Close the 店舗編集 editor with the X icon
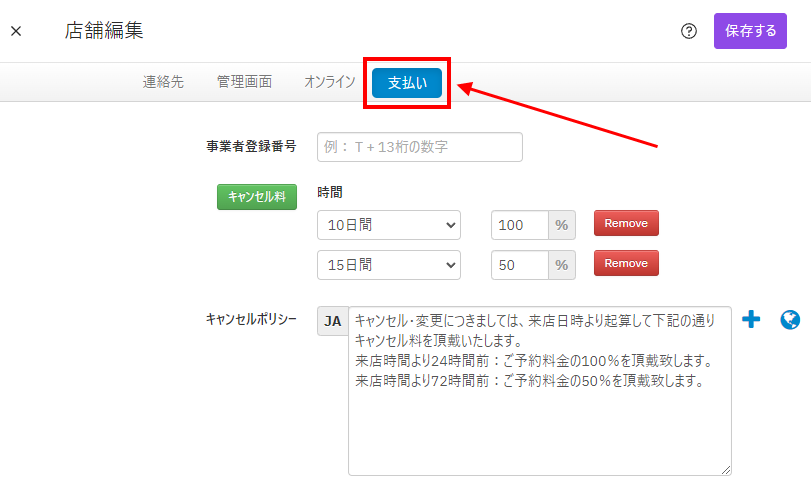The width and height of the screenshot is (811, 501). (x=16, y=31)
